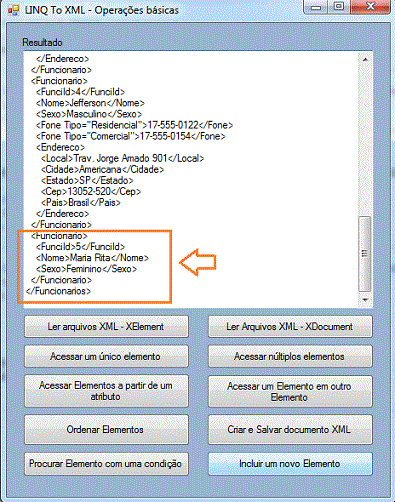Maximize the LINQ To XML window
395x502 pixels.
click(339, 7)
